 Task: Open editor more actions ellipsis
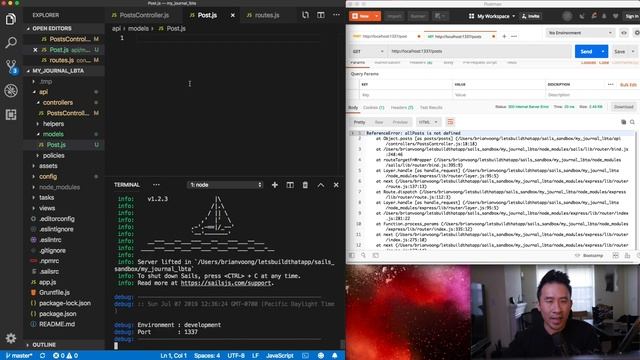(x=336, y=15)
